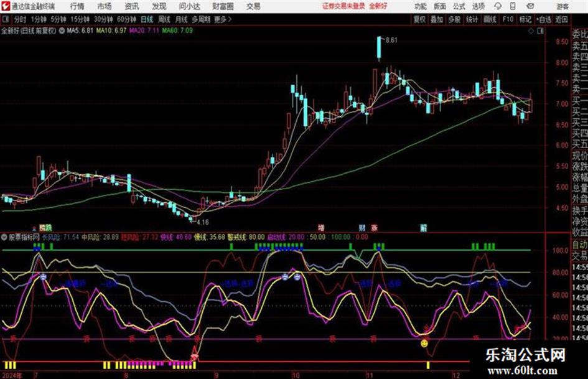Image resolution: width=588 pixels, height=379 pixels.
Task: Click the 自动 auto button in right panel
Action: 580,245
